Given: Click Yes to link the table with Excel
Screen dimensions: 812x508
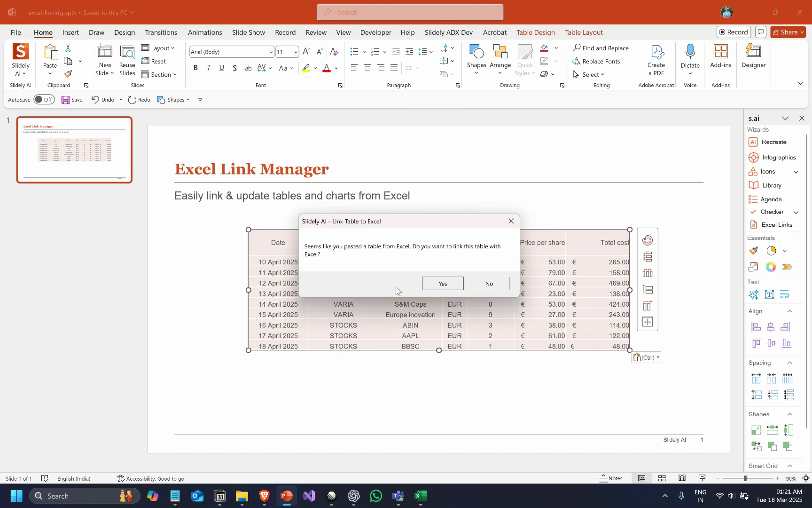Looking at the screenshot, I should 442,283.
